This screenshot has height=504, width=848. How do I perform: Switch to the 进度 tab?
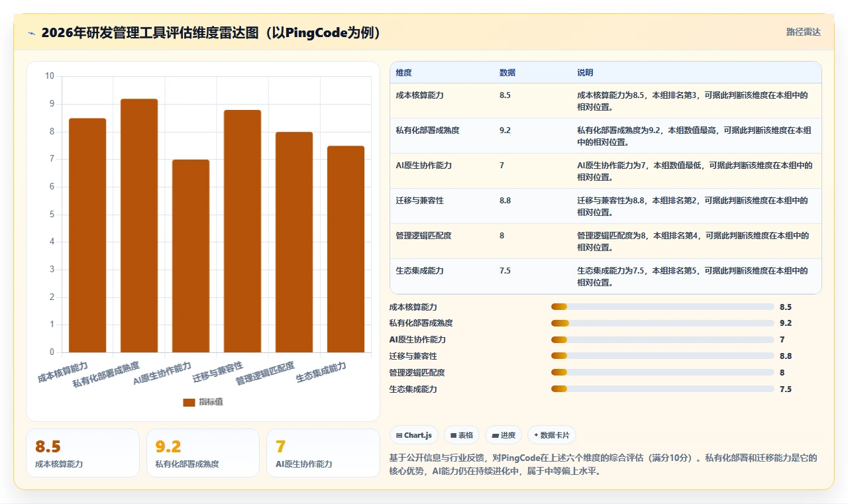[x=503, y=435]
